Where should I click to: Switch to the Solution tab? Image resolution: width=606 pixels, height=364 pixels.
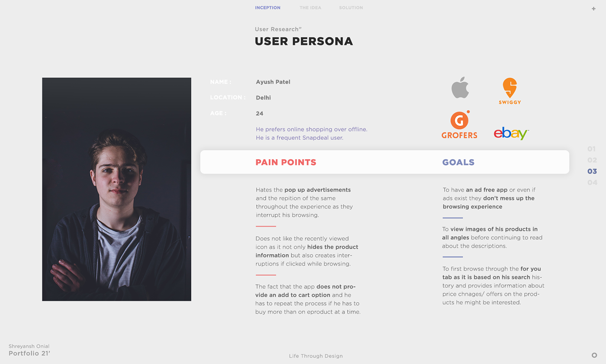(351, 8)
